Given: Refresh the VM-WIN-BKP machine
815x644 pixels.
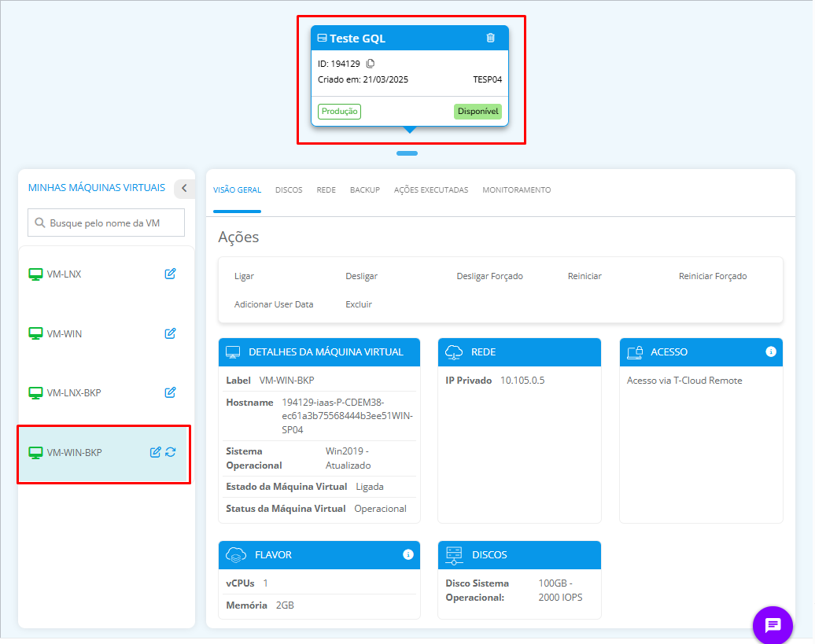Looking at the screenshot, I should tap(171, 452).
